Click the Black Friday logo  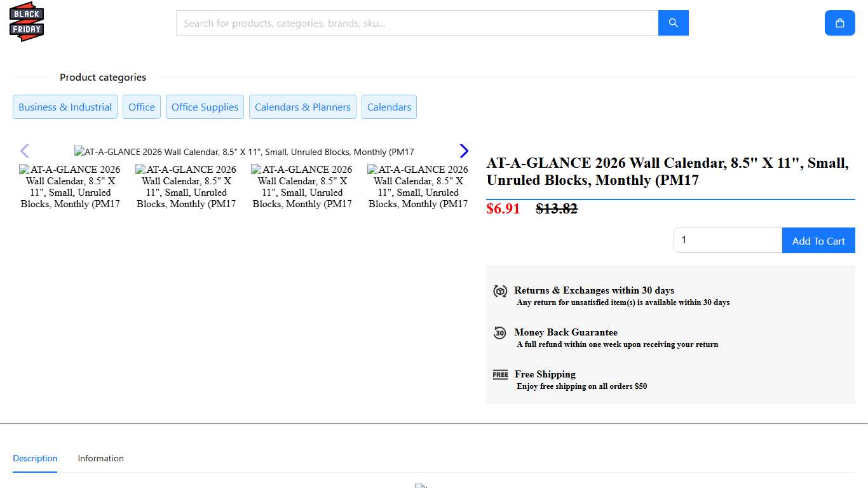coord(27,22)
